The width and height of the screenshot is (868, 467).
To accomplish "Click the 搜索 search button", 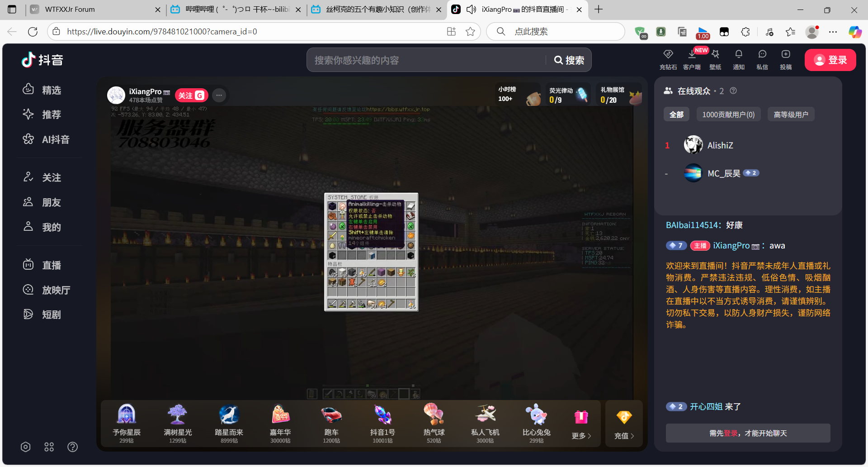I will coord(569,60).
